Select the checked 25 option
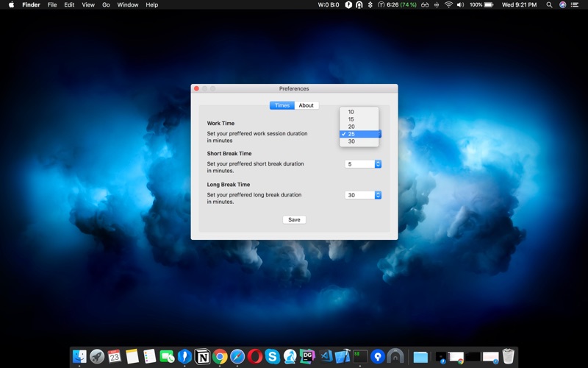The image size is (588, 368). point(359,134)
